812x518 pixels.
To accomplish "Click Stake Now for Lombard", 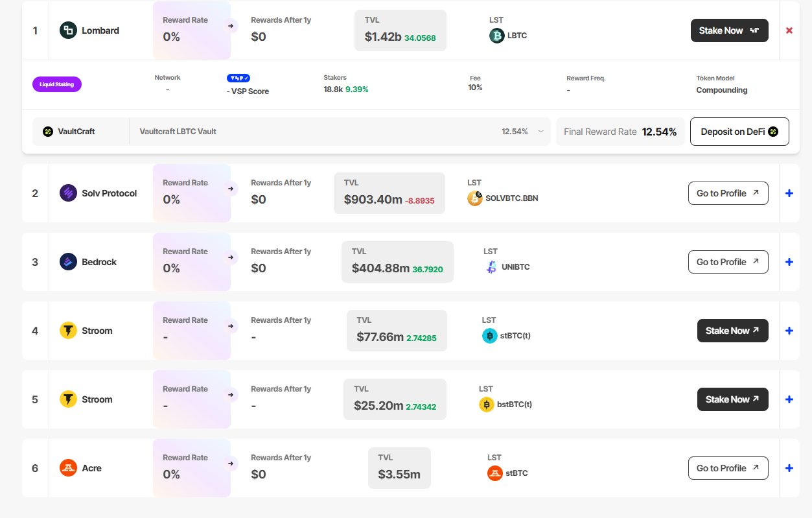I will click(729, 30).
